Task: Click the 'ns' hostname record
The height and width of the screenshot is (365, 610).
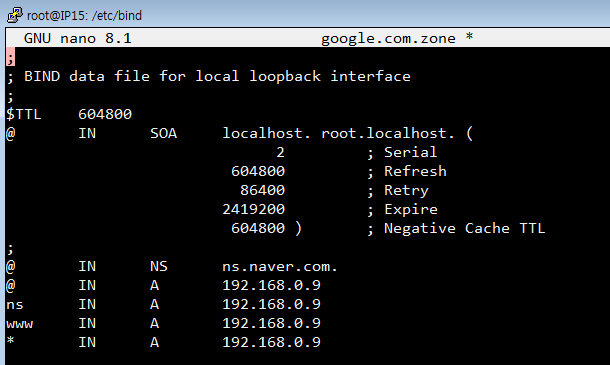Action: (15, 305)
